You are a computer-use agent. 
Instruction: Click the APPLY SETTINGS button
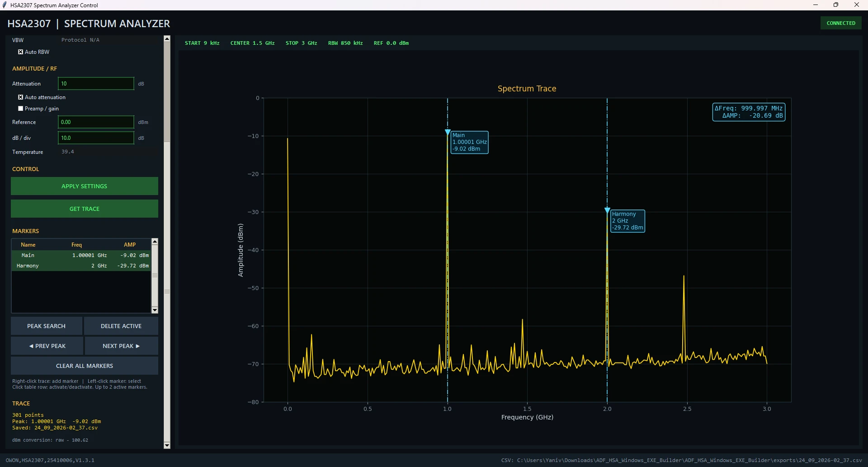click(x=85, y=186)
